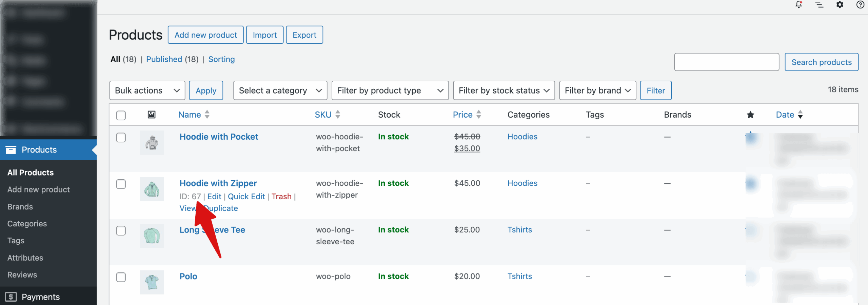Open Tshirts category in the Polo row
Screen dimensions: 868x305
[x=520, y=276]
